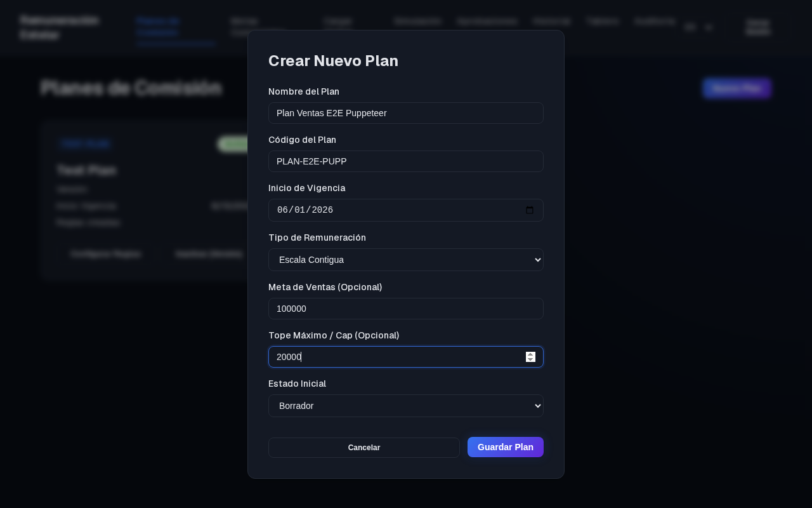812x508 pixels.
Task: Select the Meta de Ventas input
Action: (x=406, y=309)
